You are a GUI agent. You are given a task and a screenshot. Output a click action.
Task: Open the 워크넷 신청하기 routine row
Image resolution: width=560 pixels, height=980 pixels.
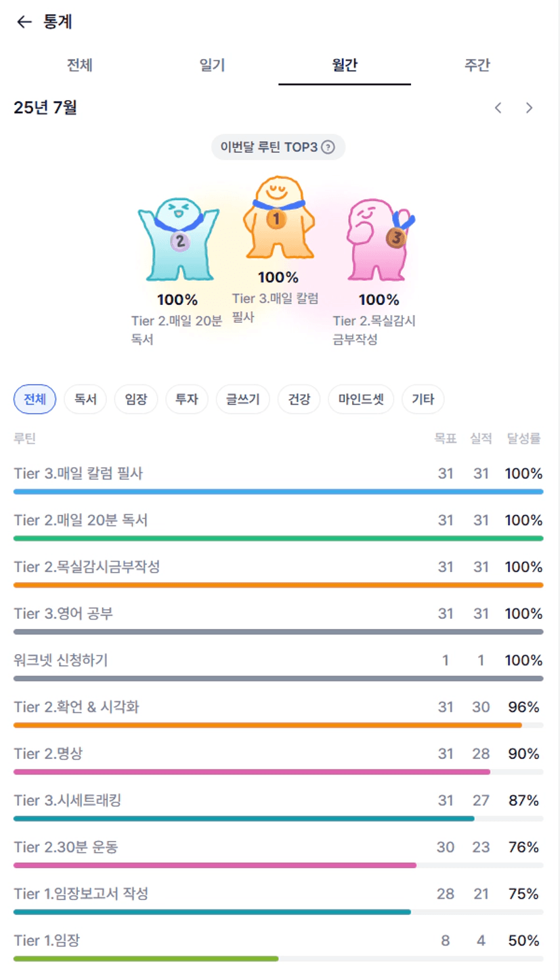(x=278, y=666)
